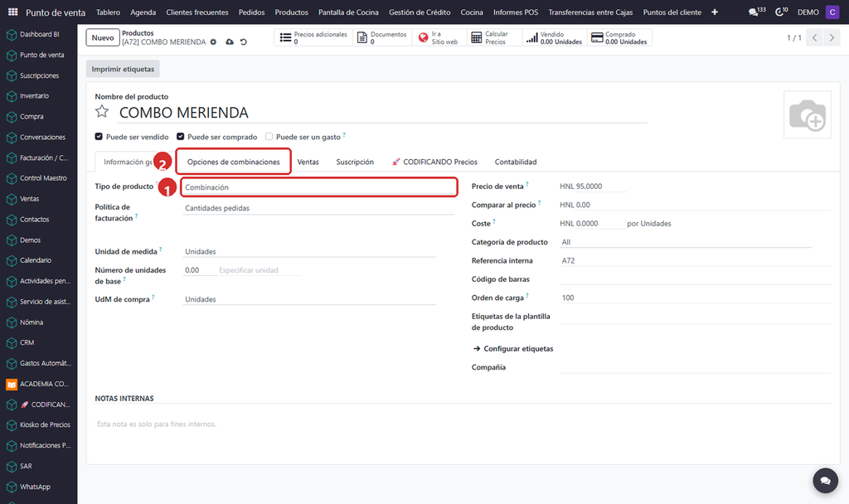Screen dimensions: 849x504
Task: Open Dashboard BI in the sidebar
Action: [38, 34]
